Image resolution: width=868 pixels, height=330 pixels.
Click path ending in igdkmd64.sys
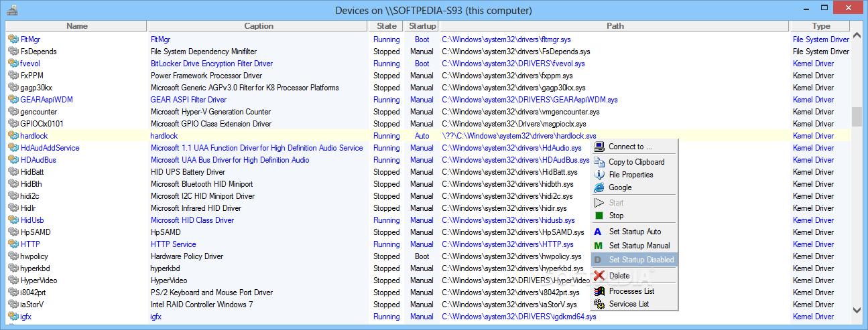pos(519,317)
